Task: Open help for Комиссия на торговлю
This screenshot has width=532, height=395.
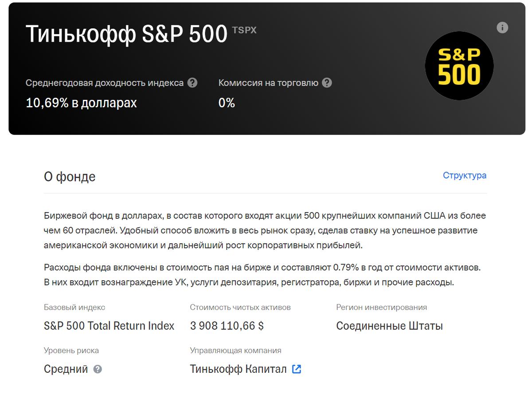Action: coord(327,83)
